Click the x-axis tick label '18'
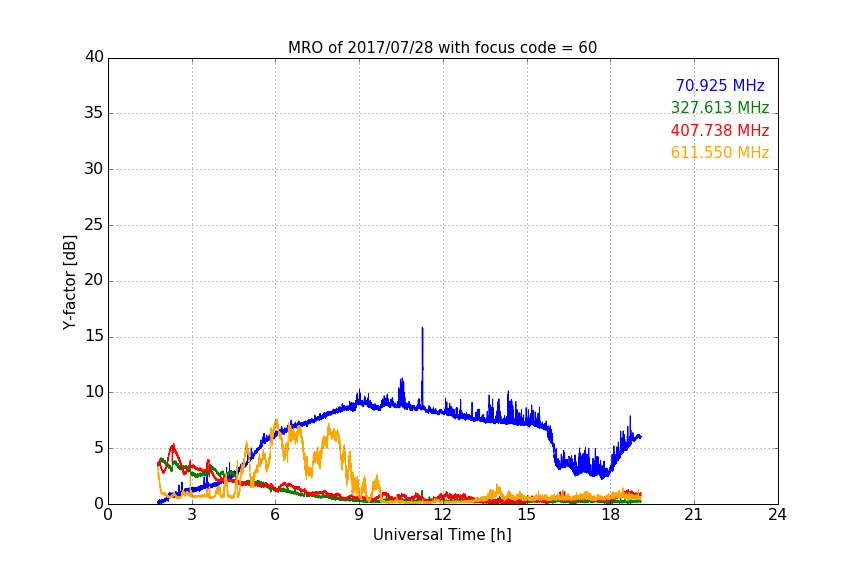 (611, 515)
